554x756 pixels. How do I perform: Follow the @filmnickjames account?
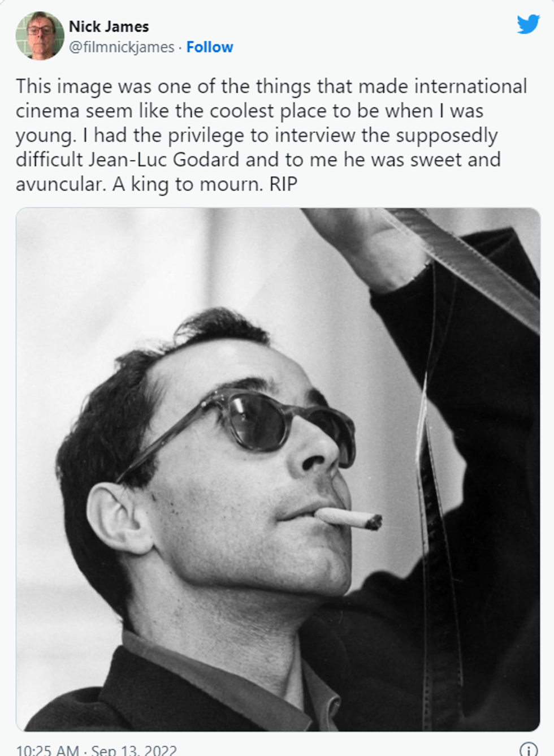210,47
